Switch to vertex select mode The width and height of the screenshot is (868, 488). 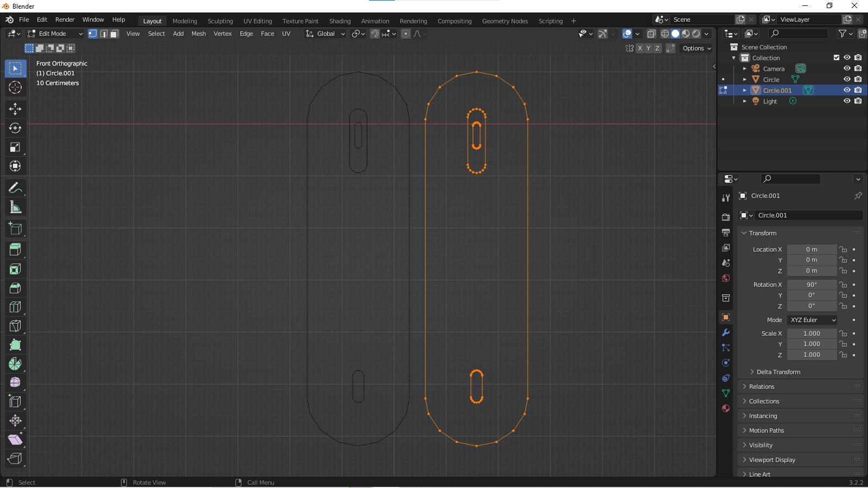[93, 34]
